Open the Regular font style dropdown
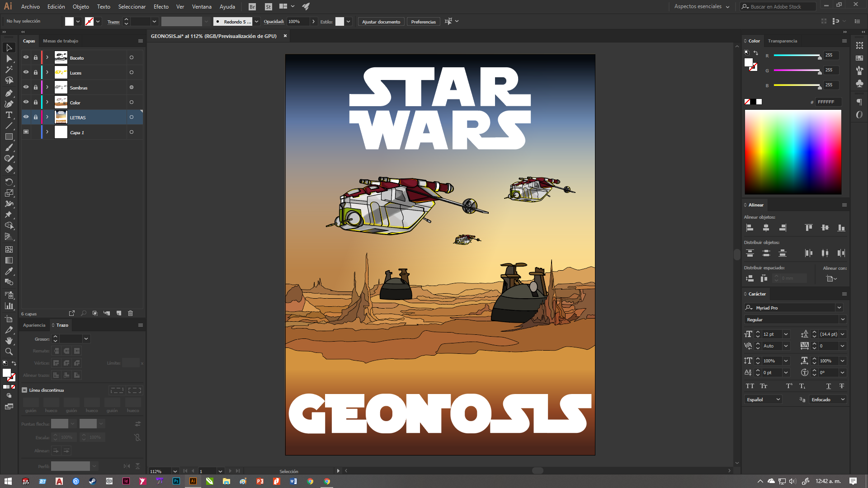868x488 pixels. click(843, 319)
